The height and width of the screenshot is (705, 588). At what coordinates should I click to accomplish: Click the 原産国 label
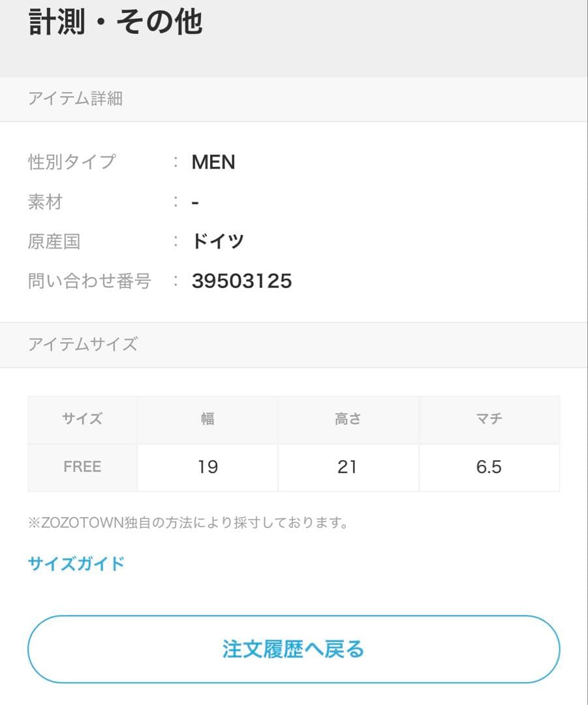54,242
